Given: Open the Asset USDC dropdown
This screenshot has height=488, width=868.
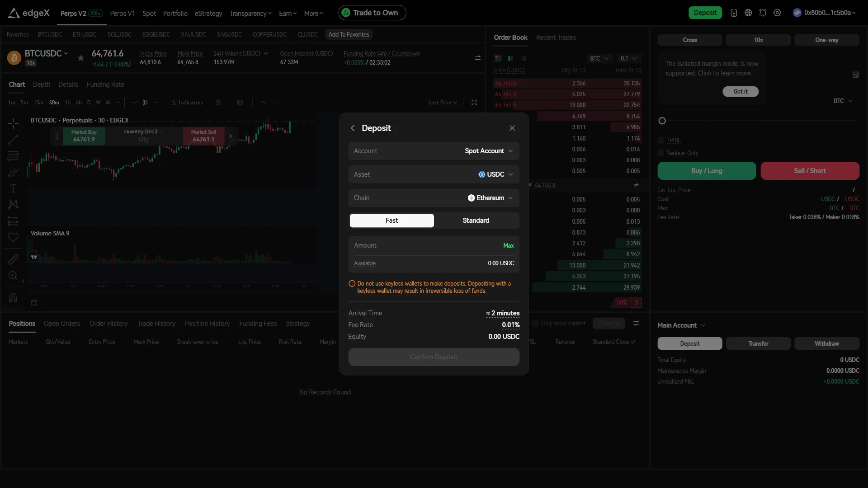Looking at the screenshot, I should pyautogui.click(x=434, y=174).
